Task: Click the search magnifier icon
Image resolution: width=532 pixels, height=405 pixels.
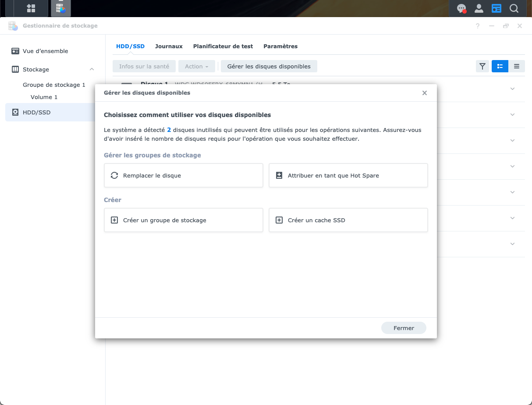Action: click(514, 8)
